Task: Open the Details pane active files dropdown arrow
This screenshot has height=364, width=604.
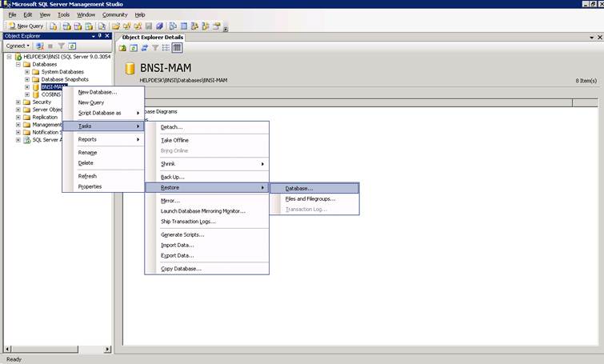Action: pos(592,38)
